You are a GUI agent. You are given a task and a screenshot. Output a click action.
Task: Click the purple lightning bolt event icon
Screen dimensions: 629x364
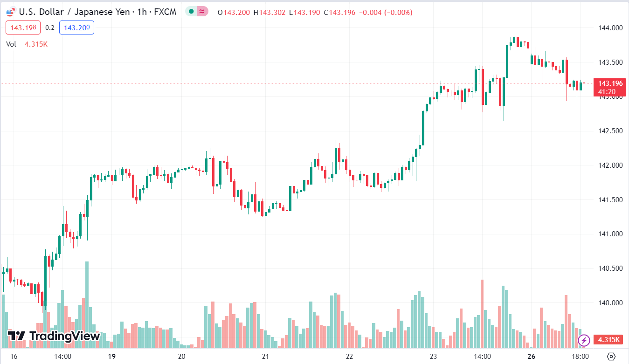(584, 340)
